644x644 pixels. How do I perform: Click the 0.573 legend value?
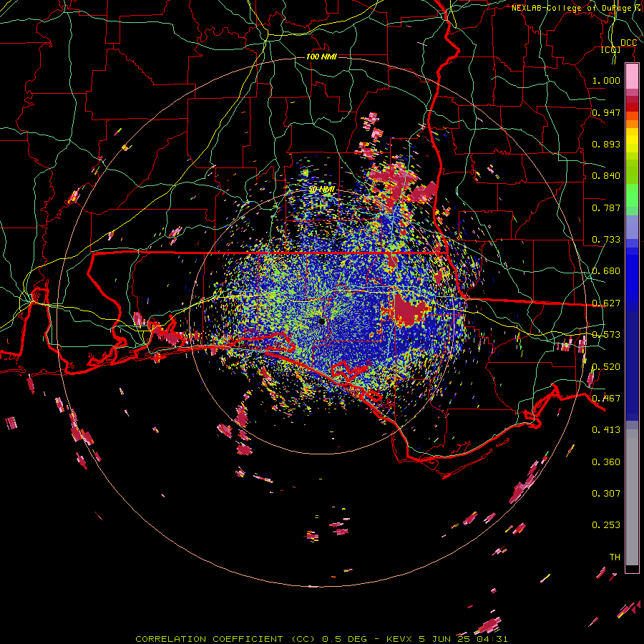pyautogui.click(x=606, y=335)
